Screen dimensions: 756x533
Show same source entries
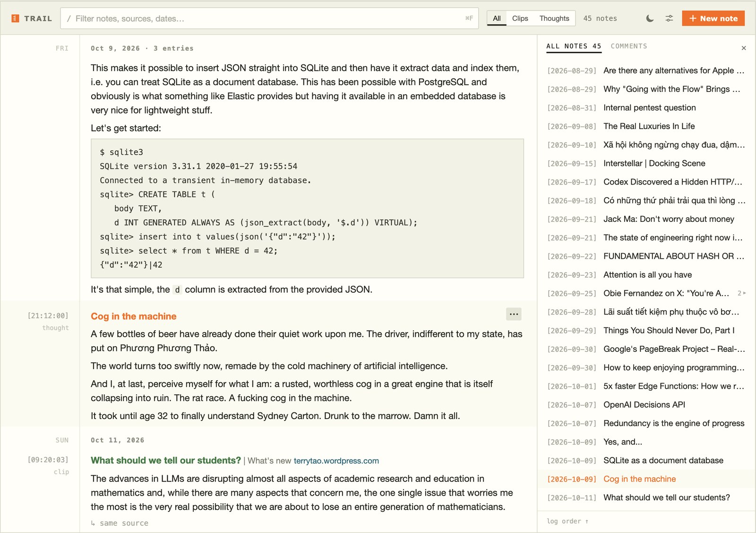[120, 523]
